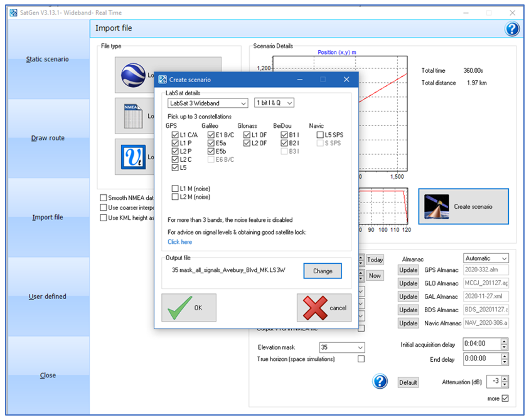The width and height of the screenshot is (529, 420).
Task: Open the Almanac Automatic dropdown
Action: coord(486,258)
